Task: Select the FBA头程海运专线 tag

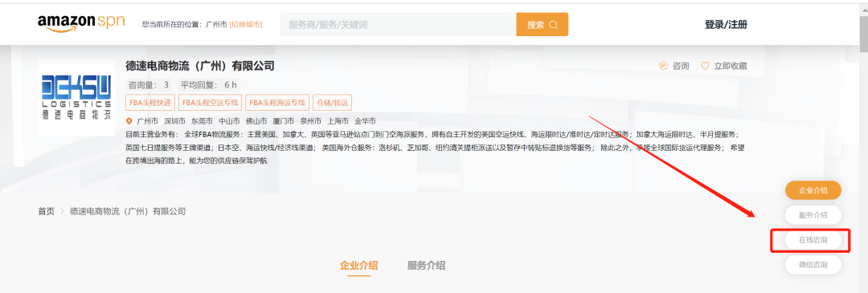Action: 276,103
